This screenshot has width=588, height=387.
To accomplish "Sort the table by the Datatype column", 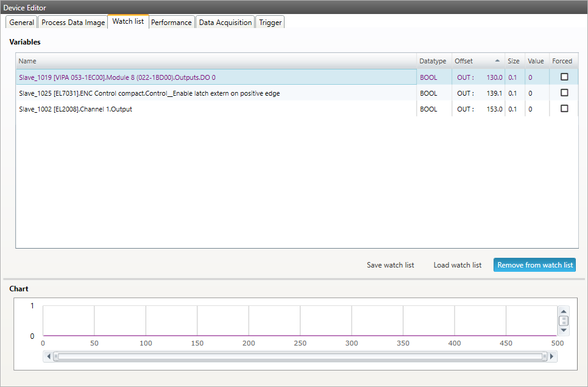I will click(433, 61).
